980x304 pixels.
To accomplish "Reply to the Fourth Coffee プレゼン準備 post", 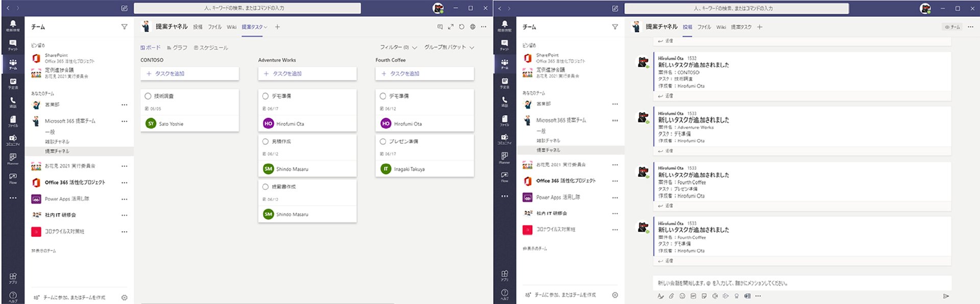I will click(x=666, y=206).
